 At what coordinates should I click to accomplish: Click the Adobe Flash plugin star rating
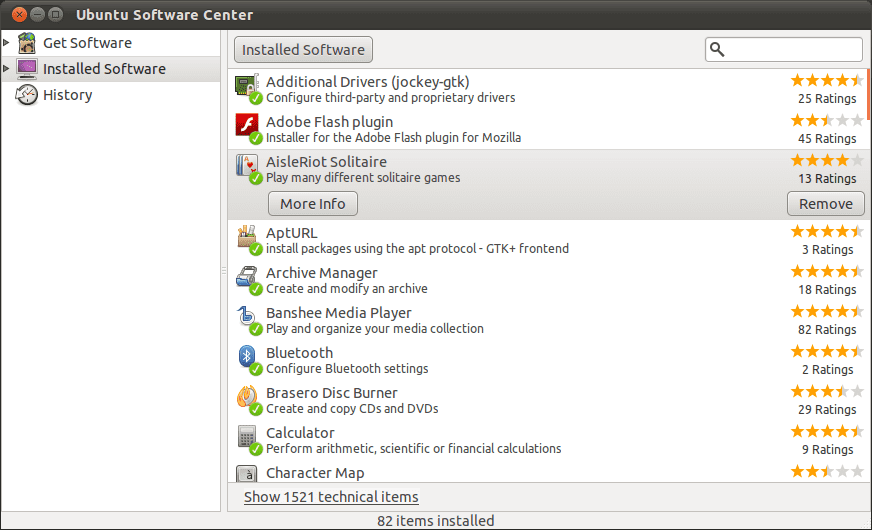click(827, 120)
